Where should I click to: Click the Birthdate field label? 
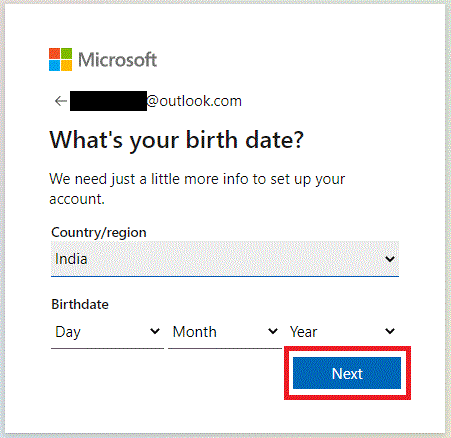point(80,304)
